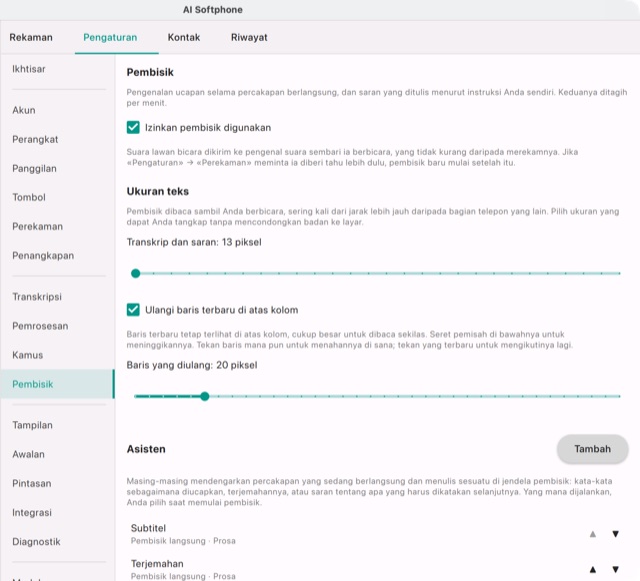
Task: Open Panggilan settings section
Action: tap(57, 168)
